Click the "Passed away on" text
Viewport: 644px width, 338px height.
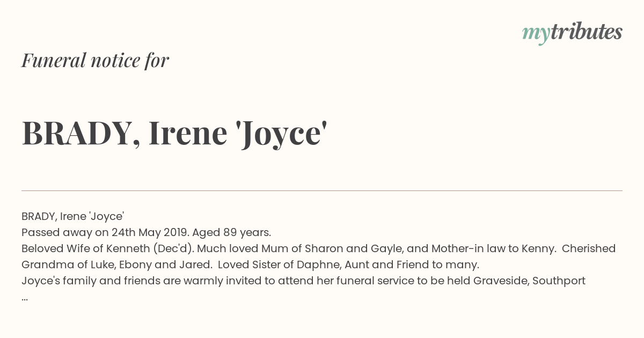[65, 232]
